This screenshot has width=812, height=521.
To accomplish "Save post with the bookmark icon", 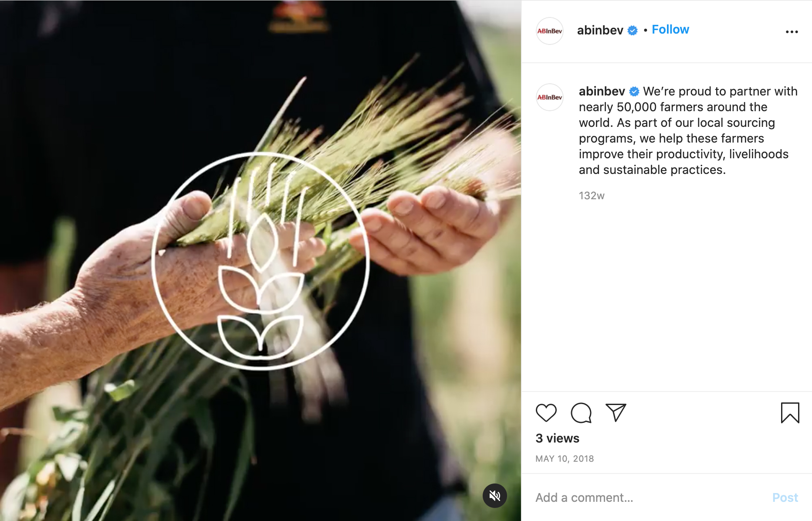I will tap(790, 412).
